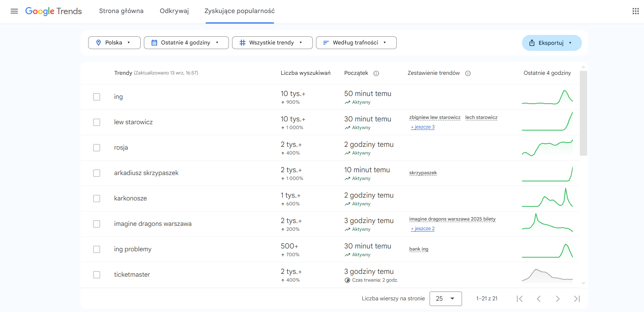The image size is (644, 312).
Task: Open the ticketmaster trend row
Action: click(x=132, y=275)
